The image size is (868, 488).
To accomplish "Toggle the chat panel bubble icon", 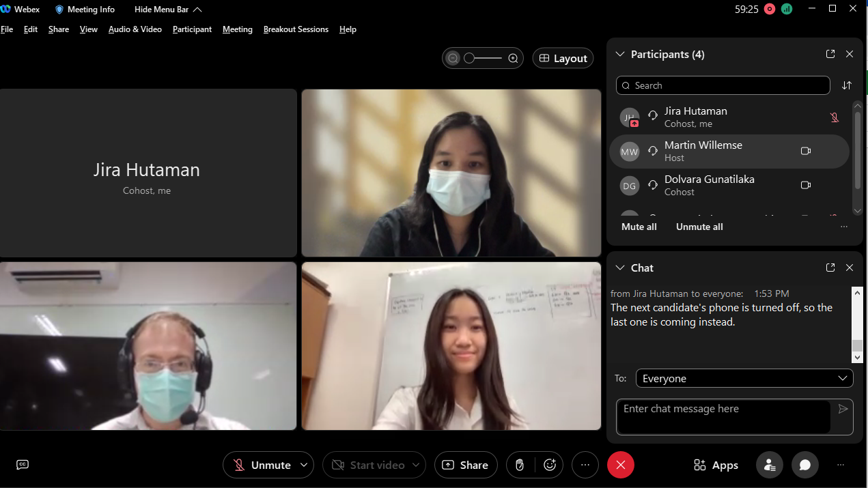I will [x=805, y=465].
